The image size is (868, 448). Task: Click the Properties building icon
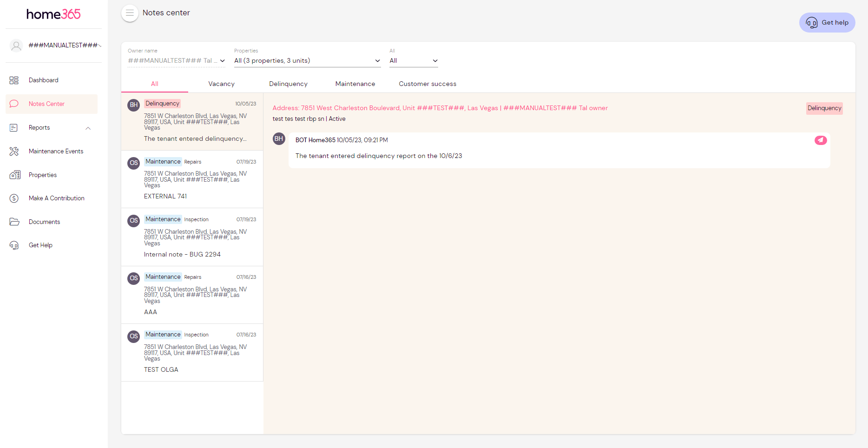14,175
